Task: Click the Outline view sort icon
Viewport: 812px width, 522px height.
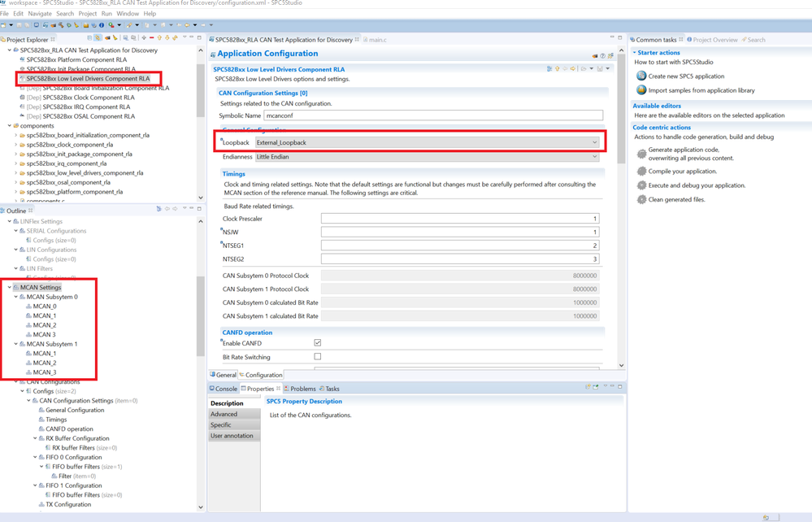Action: [159, 209]
